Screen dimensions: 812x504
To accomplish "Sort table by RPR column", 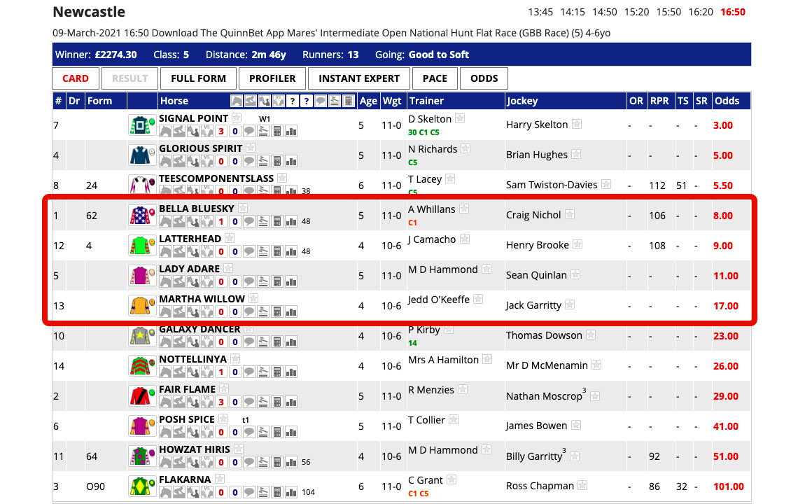I will (659, 101).
